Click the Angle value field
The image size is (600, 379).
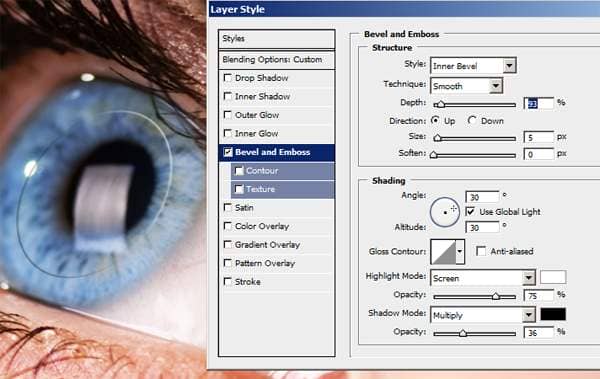(x=483, y=197)
